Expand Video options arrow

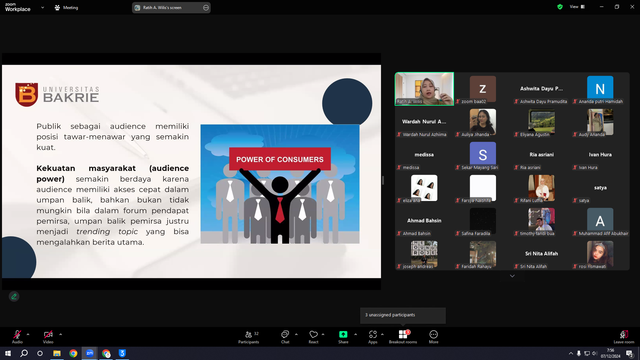click(60, 334)
